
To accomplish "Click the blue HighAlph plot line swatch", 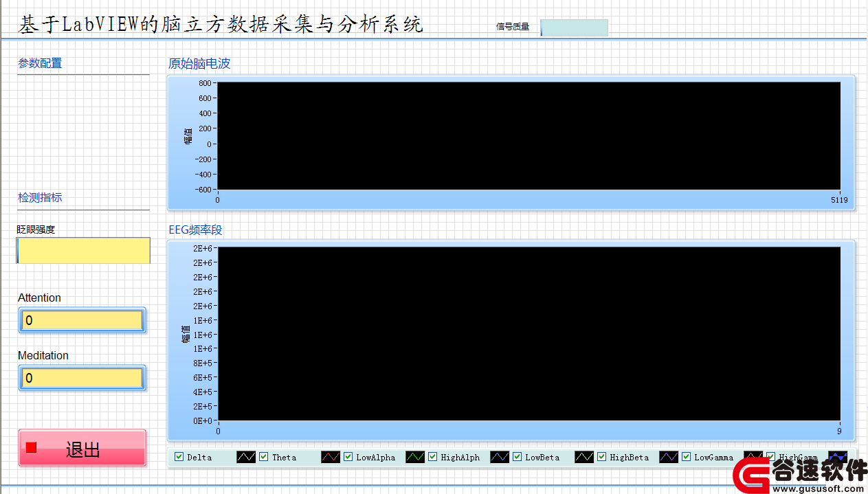I will [500, 457].
